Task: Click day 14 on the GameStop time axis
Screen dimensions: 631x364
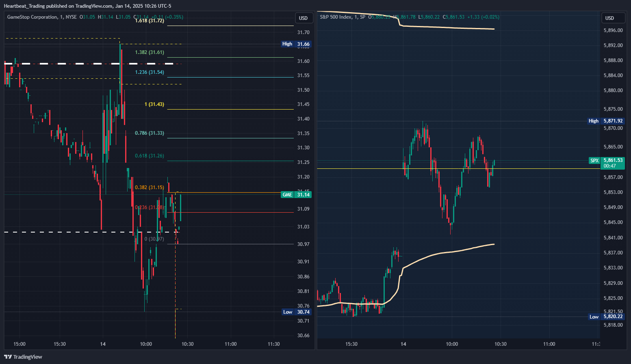Action: click(103, 344)
